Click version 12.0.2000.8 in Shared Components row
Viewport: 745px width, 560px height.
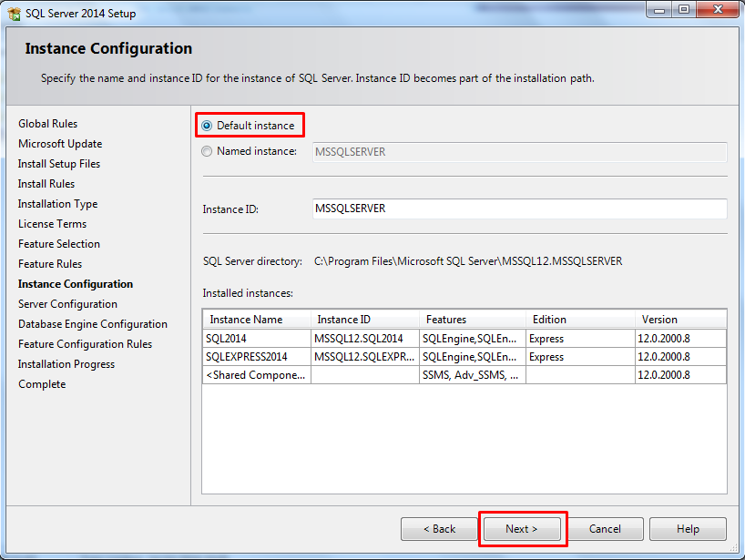tap(680, 375)
